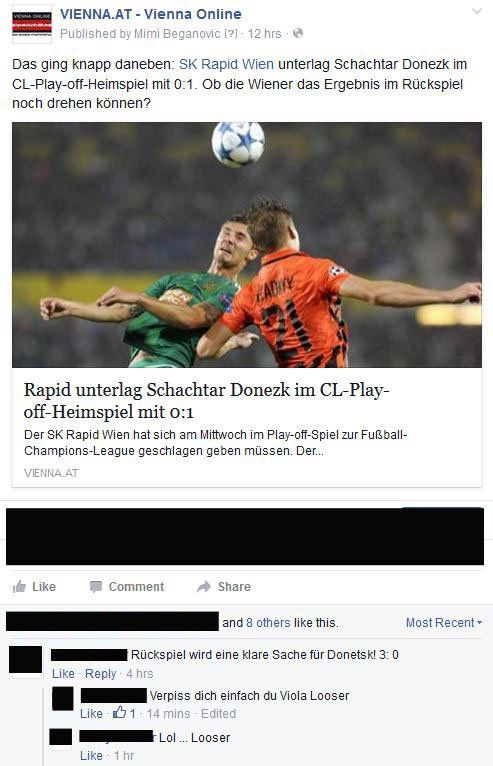Viewport: 493px width, 766px height.
Task: Click the SK Rapid Wien link in post
Action: click(226, 64)
